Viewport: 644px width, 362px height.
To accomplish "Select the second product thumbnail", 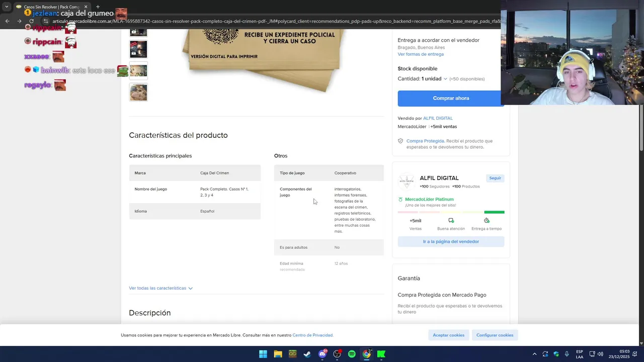I will [138, 49].
